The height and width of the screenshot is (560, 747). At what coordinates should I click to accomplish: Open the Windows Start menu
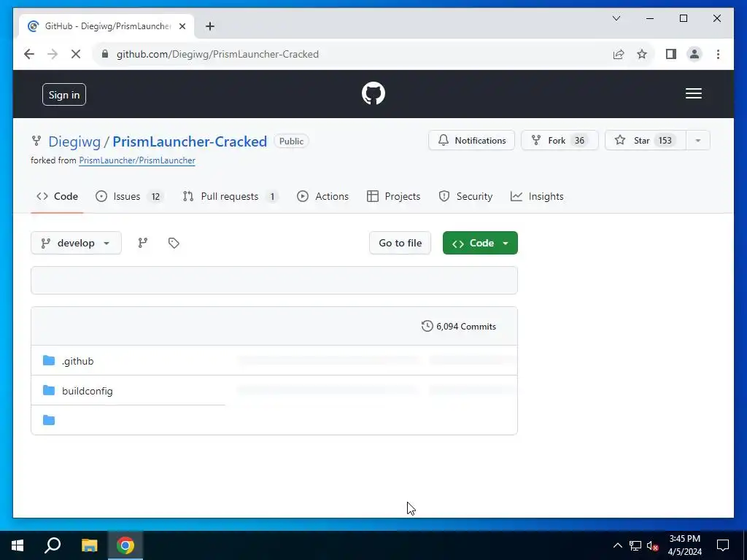pos(18,545)
